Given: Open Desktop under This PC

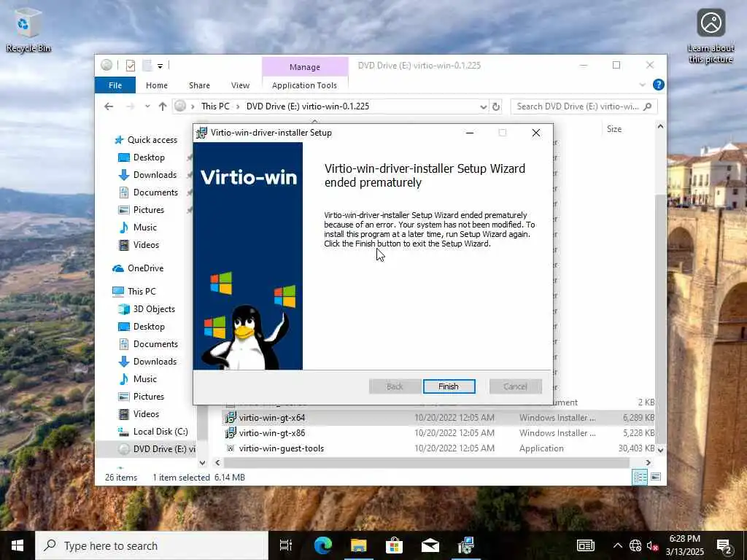Looking at the screenshot, I should point(149,326).
